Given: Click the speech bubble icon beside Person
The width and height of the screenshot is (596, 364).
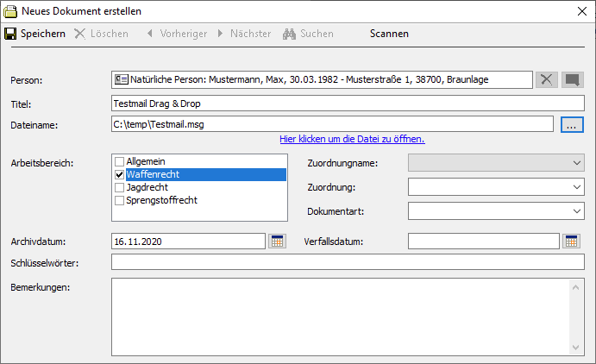Looking at the screenshot, I should [x=573, y=79].
